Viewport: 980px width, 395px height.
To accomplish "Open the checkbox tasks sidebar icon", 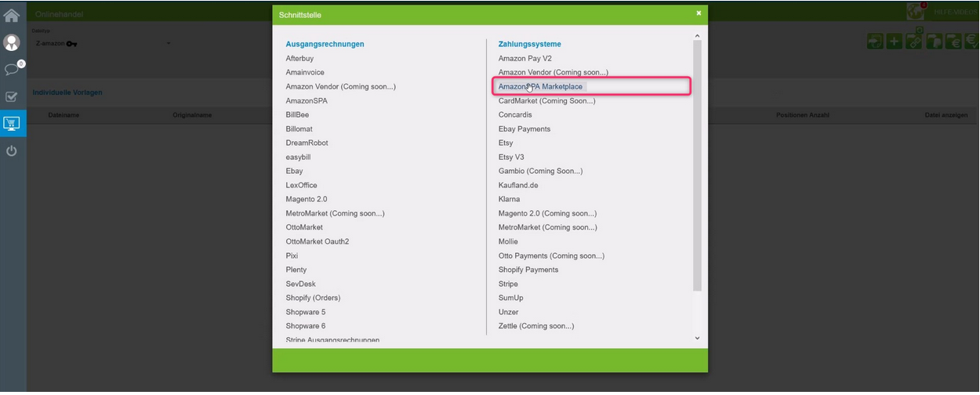I will coord(12,96).
